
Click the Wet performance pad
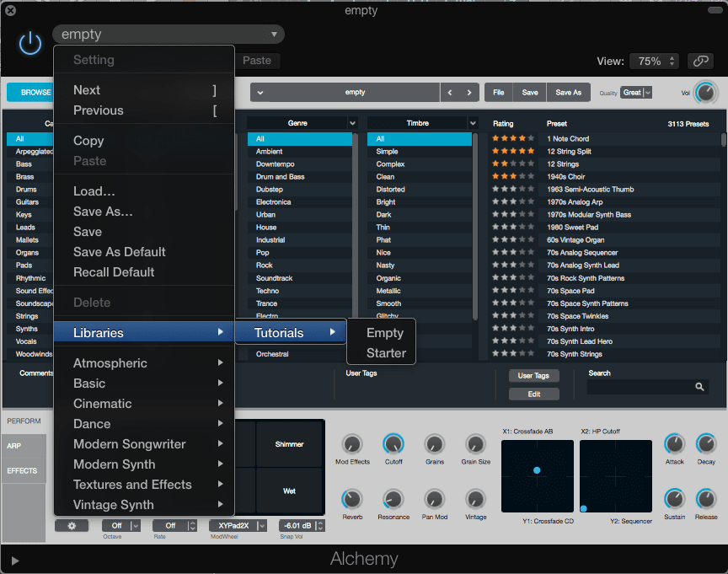pos(289,491)
